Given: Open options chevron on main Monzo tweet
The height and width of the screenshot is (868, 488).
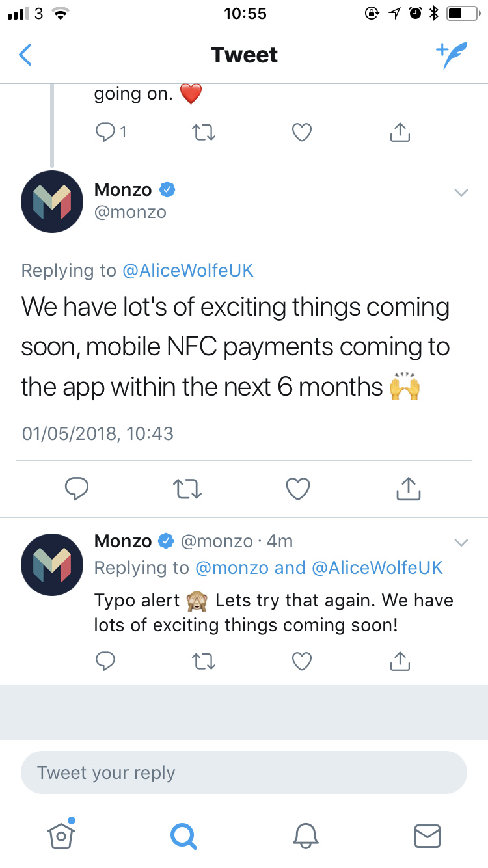Looking at the screenshot, I should point(461,192).
